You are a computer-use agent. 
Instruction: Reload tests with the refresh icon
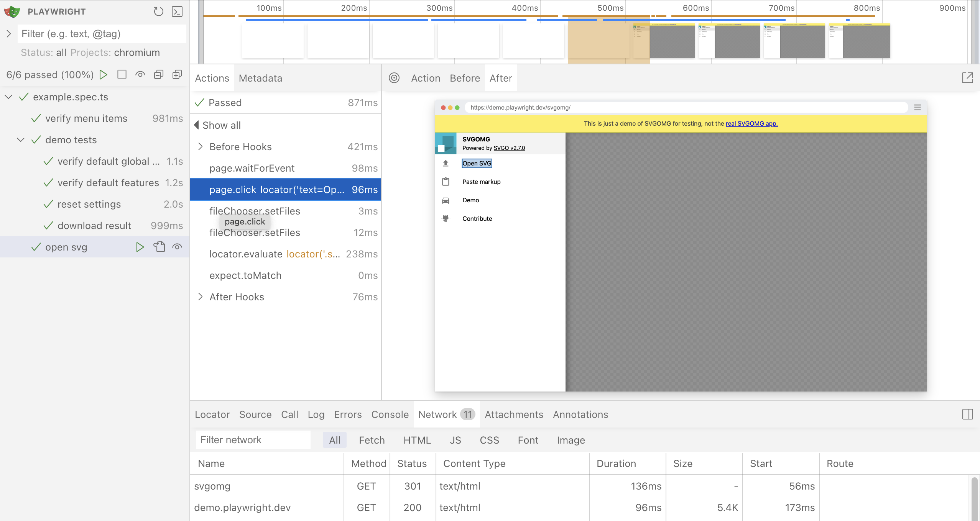point(158,11)
